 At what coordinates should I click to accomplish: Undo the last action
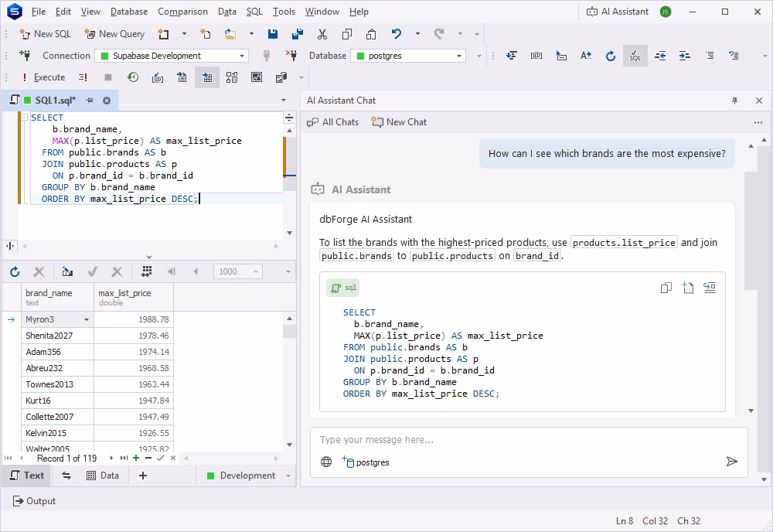pos(396,34)
